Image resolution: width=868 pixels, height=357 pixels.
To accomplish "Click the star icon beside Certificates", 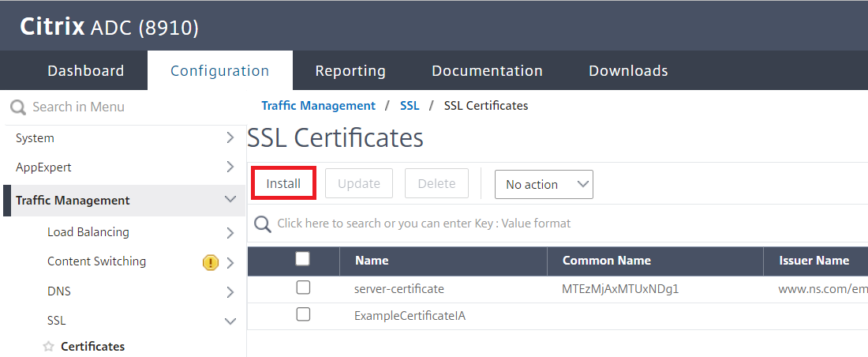I will 49,347.
